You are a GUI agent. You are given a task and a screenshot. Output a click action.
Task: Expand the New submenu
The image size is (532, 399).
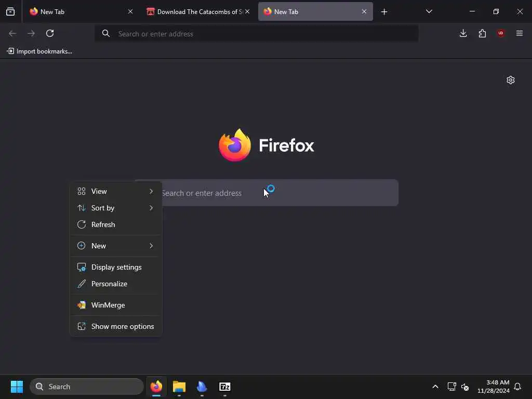116,246
